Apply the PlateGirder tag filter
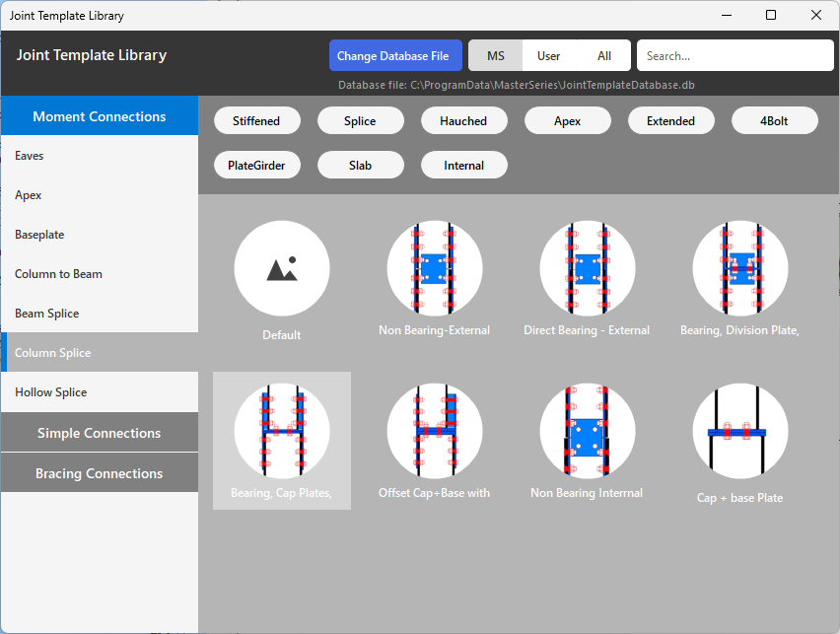The height and width of the screenshot is (634, 840). [x=256, y=166]
